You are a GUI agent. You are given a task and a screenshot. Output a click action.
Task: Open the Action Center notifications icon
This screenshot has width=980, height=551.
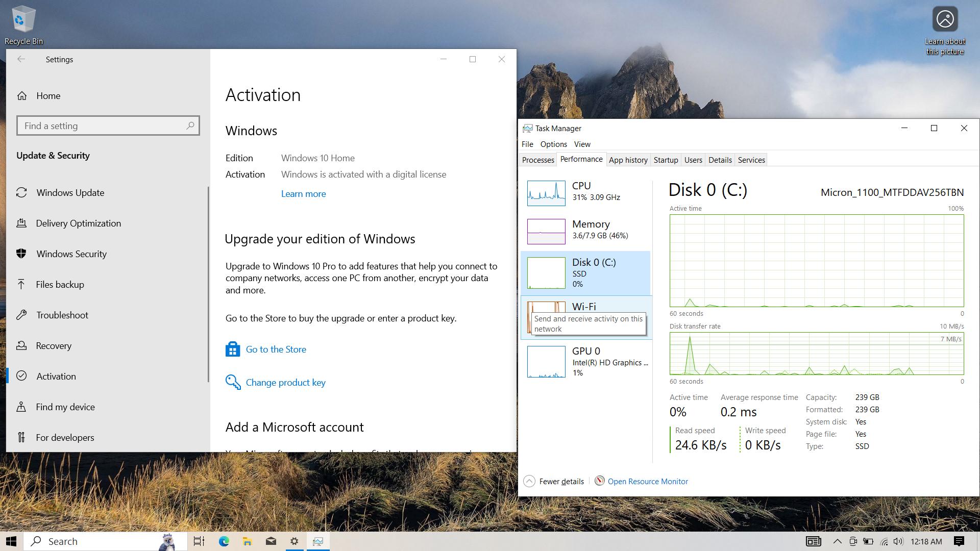click(959, 541)
